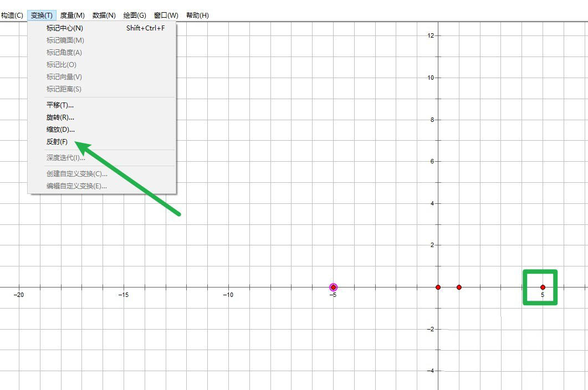Click the x-axis label −20

coord(19,295)
